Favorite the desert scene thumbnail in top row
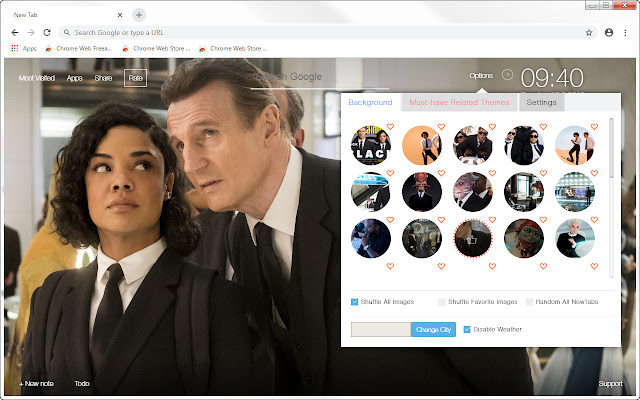This screenshot has width=640, height=400. [x=594, y=127]
